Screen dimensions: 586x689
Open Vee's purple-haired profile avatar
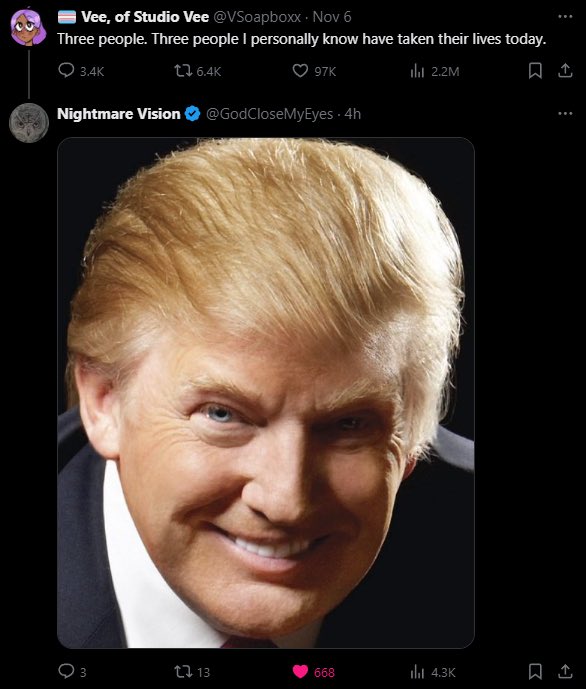29,27
